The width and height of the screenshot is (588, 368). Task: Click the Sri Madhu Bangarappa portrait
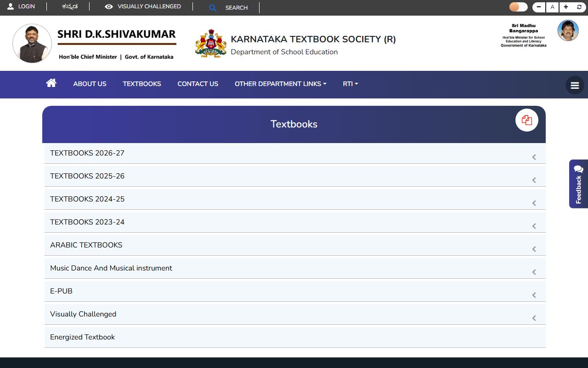coord(568,31)
